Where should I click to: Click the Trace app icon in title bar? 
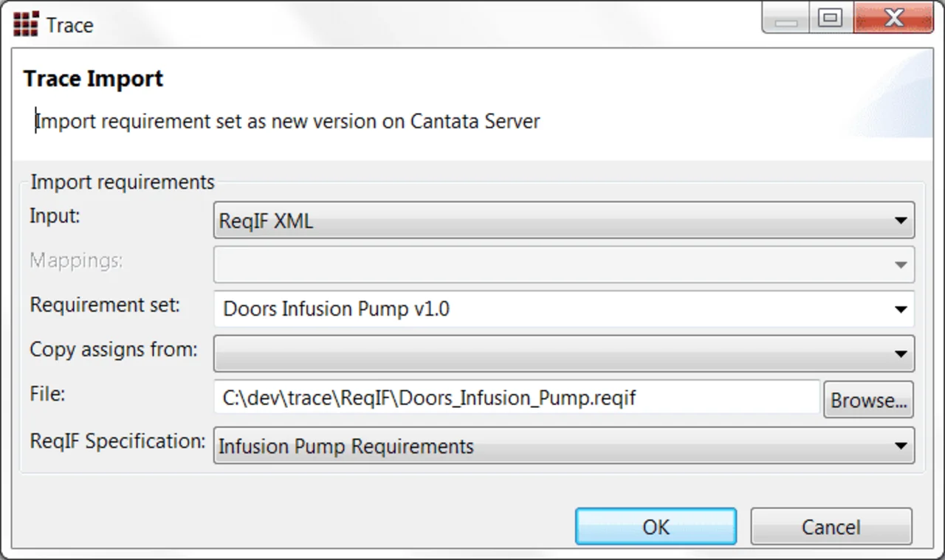coord(26,24)
